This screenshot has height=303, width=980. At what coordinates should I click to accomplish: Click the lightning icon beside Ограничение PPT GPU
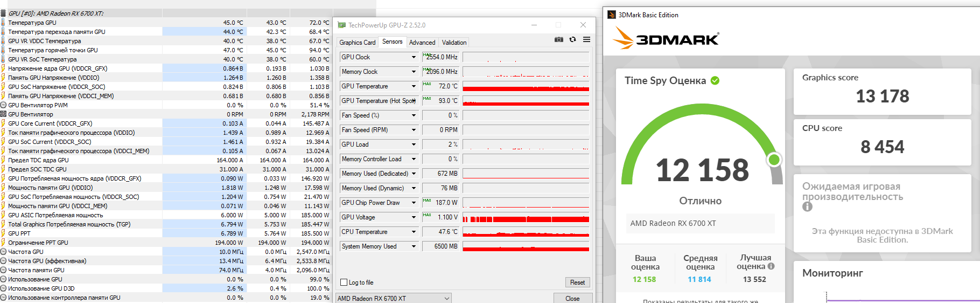coord(3,243)
